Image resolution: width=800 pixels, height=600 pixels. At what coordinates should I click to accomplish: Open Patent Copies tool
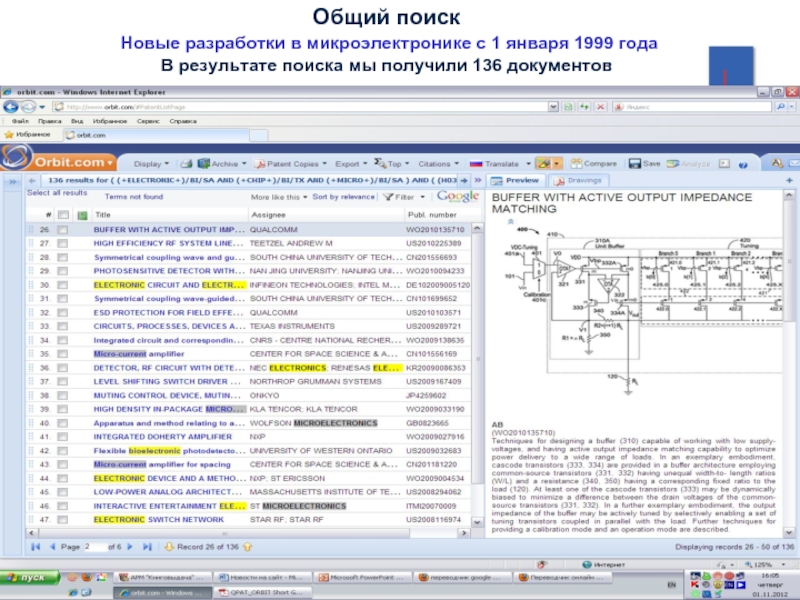(x=291, y=164)
